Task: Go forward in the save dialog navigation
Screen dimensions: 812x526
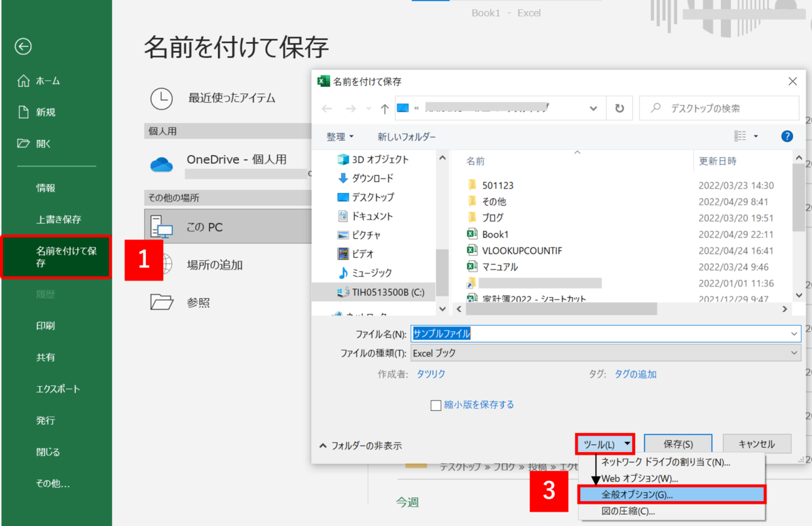Action: 350,109
